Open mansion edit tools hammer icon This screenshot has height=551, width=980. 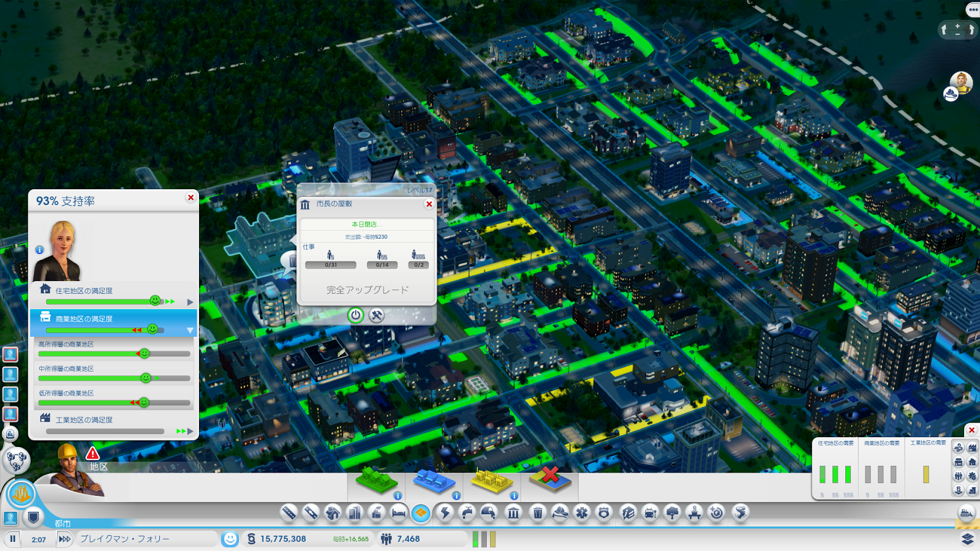pyautogui.click(x=377, y=315)
